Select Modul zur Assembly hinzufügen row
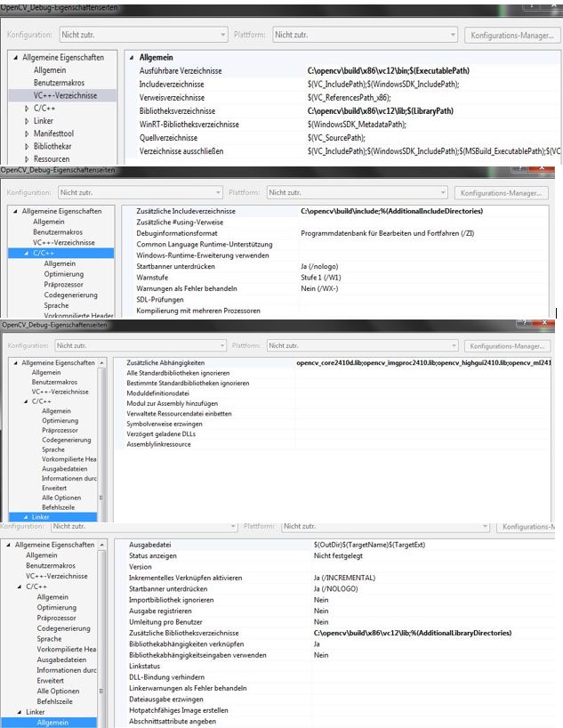 (x=333, y=403)
